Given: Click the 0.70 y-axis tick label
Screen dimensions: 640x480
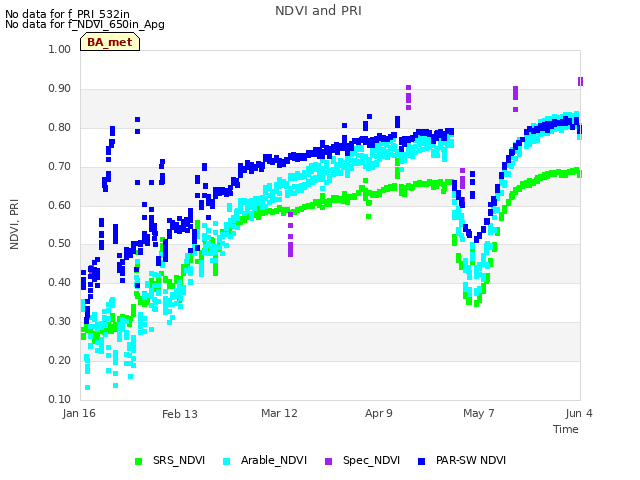Looking at the screenshot, I should click(x=60, y=167).
